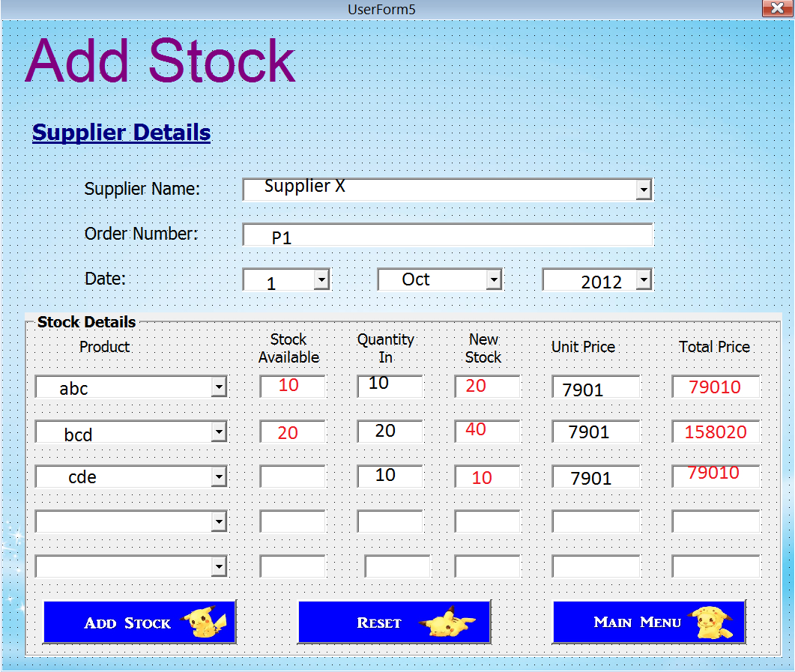Open the fifth row empty product dropdown

tap(219, 566)
